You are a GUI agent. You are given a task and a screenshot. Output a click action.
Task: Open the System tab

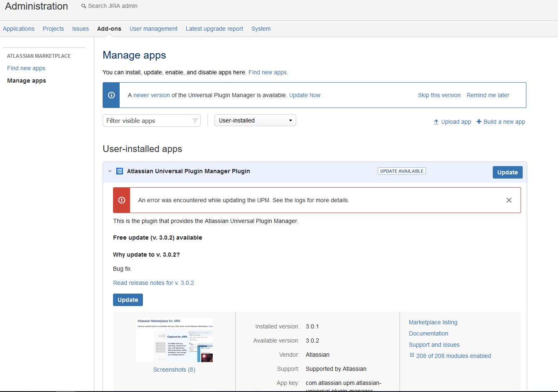click(x=261, y=29)
